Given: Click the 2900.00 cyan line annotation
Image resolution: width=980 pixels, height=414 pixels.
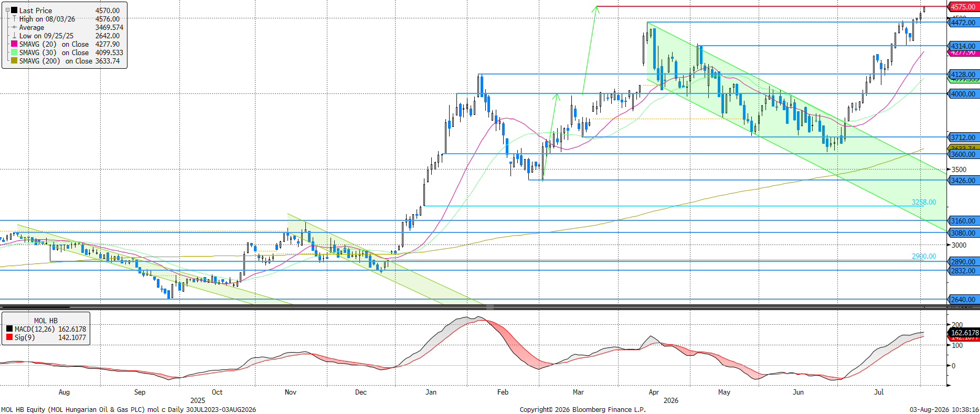Looking at the screenshot, I should click(923, 256).
